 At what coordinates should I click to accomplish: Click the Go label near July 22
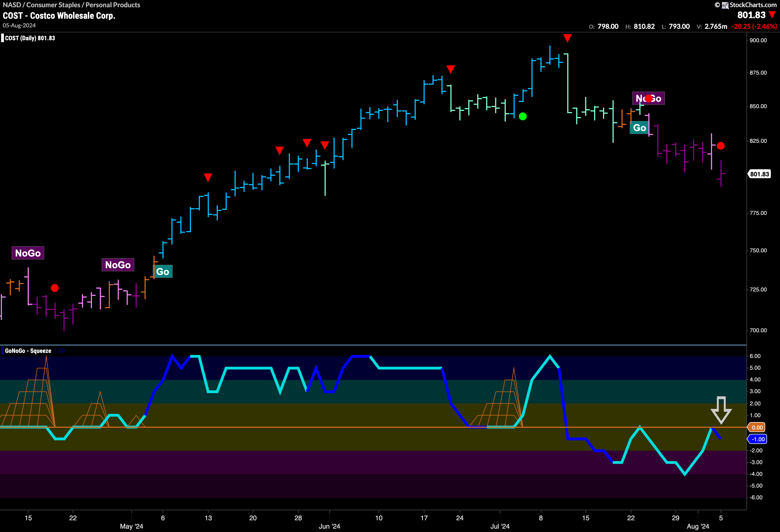pos(639,127)
